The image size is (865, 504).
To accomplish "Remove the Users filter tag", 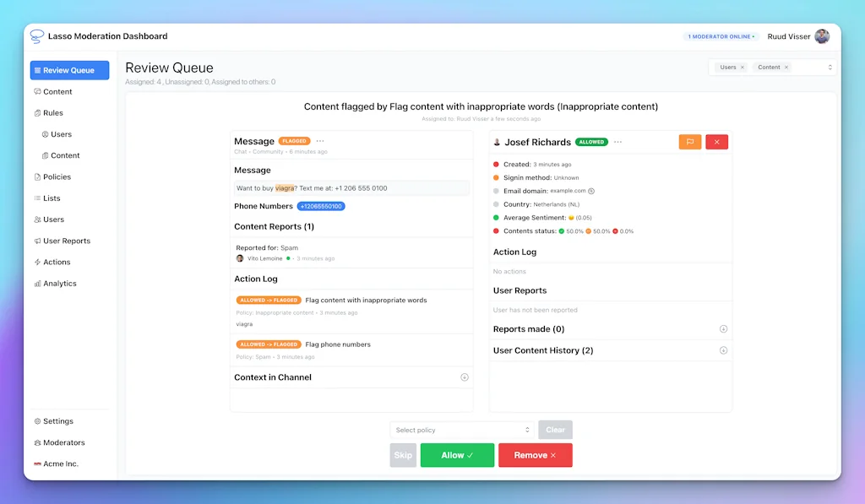I will (x=742, y=68).
